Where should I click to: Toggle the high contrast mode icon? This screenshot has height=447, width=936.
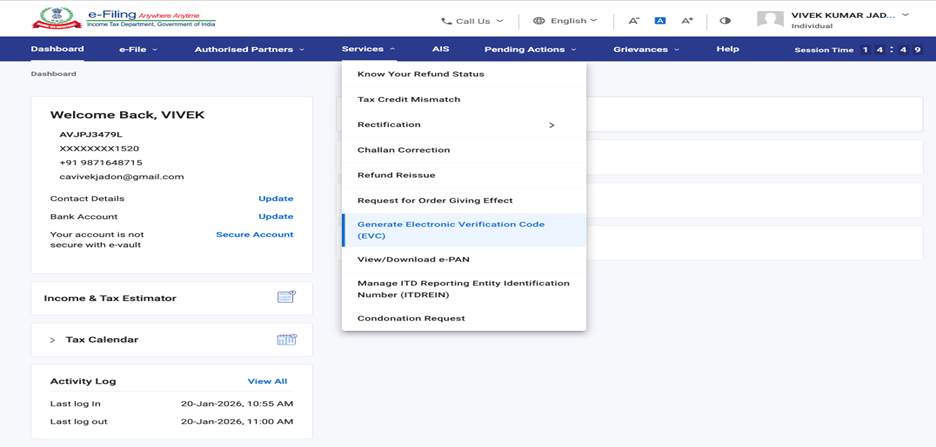[725, 20]
